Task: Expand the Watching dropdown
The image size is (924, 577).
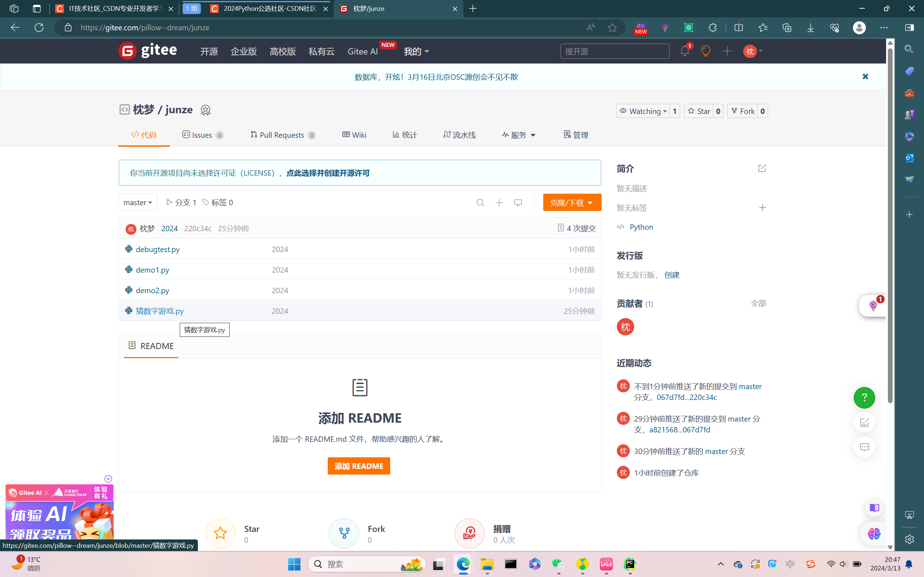Action: (644, 111)
